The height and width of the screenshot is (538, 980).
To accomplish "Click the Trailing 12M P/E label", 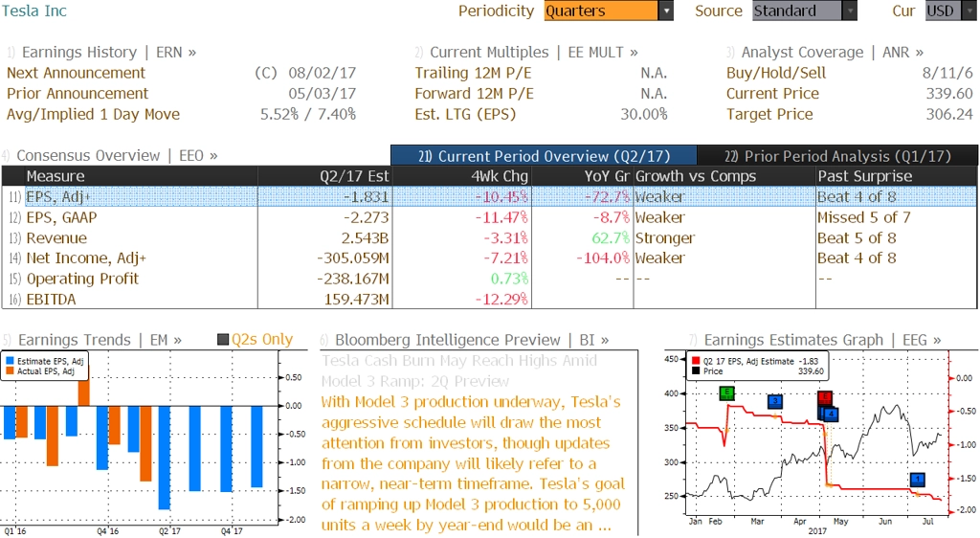I will 473,73.
